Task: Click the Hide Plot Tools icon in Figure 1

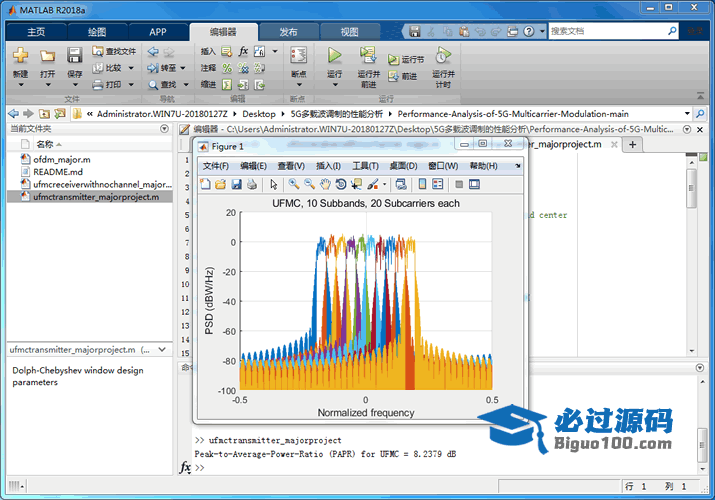Action: (x=459, y=184)
